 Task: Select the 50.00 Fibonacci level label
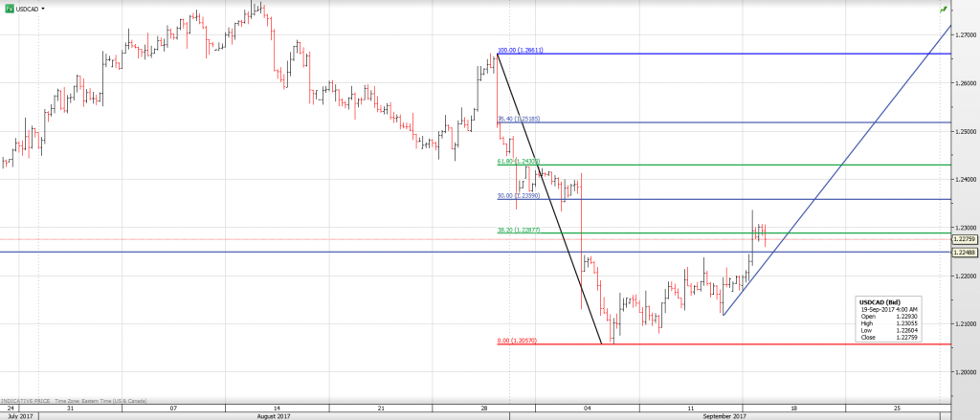(519, 195)
